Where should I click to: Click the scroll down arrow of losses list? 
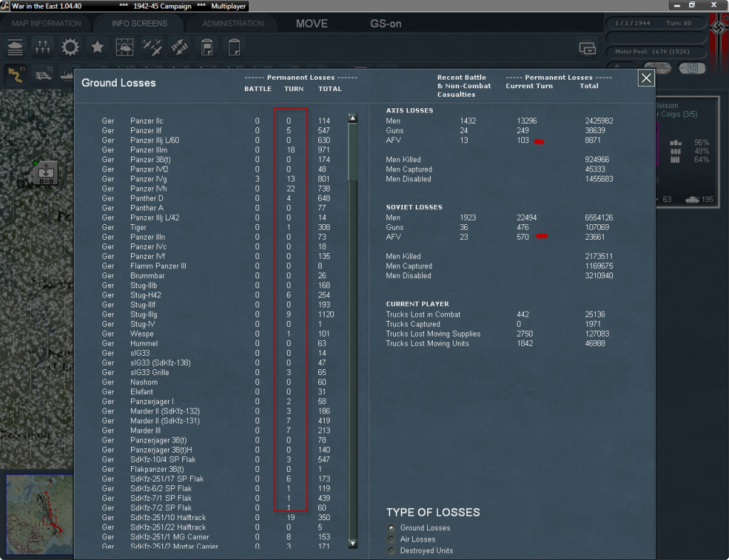(x=353, y=543)
